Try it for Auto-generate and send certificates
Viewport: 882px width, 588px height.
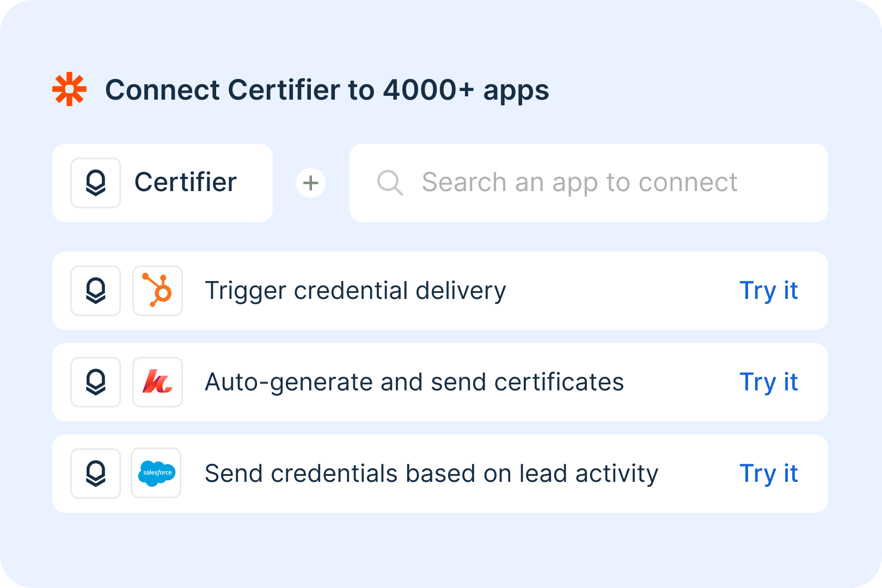768,383
